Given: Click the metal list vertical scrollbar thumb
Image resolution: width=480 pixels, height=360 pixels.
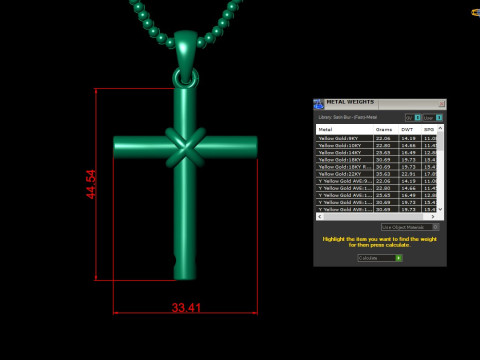Looking at the screenshot, I should tap(440, 141).
